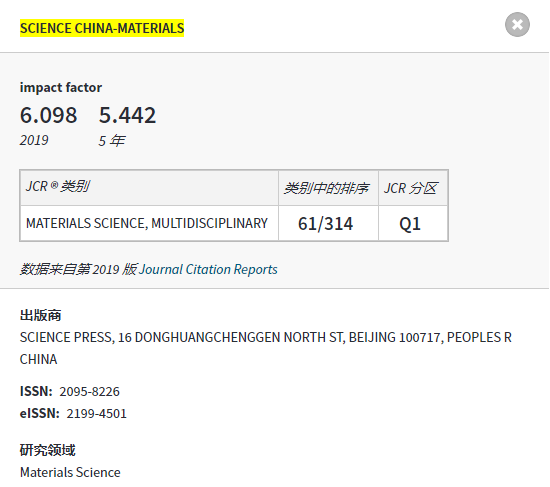Click the Materials Science research area text
Viewport: 550px width, 487px height.
[x=70, y=472]
